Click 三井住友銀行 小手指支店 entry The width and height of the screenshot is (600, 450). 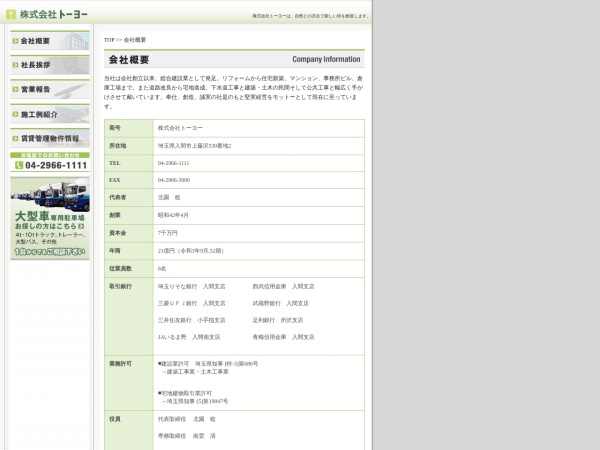[x=191, y=320]
